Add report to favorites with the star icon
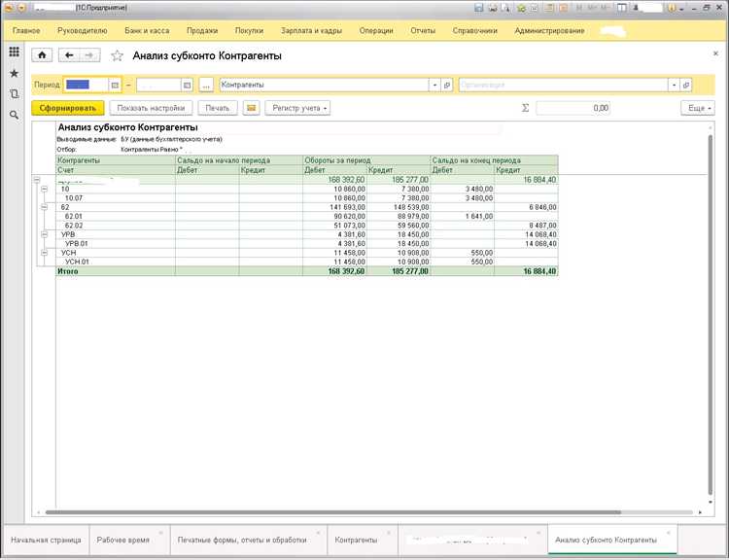Viewport: 729px width, 560px height. [x=118, y=55]
